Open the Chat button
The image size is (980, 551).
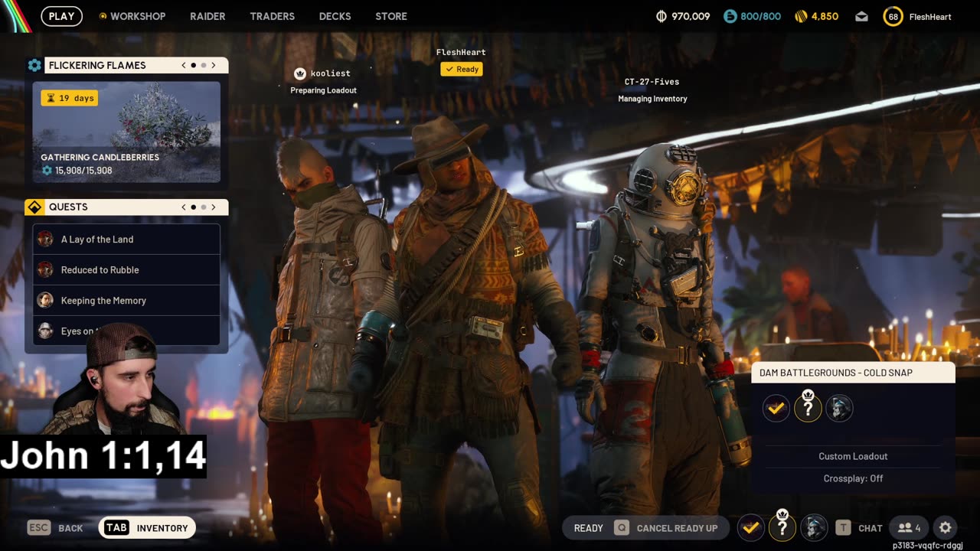coord(859,527)
